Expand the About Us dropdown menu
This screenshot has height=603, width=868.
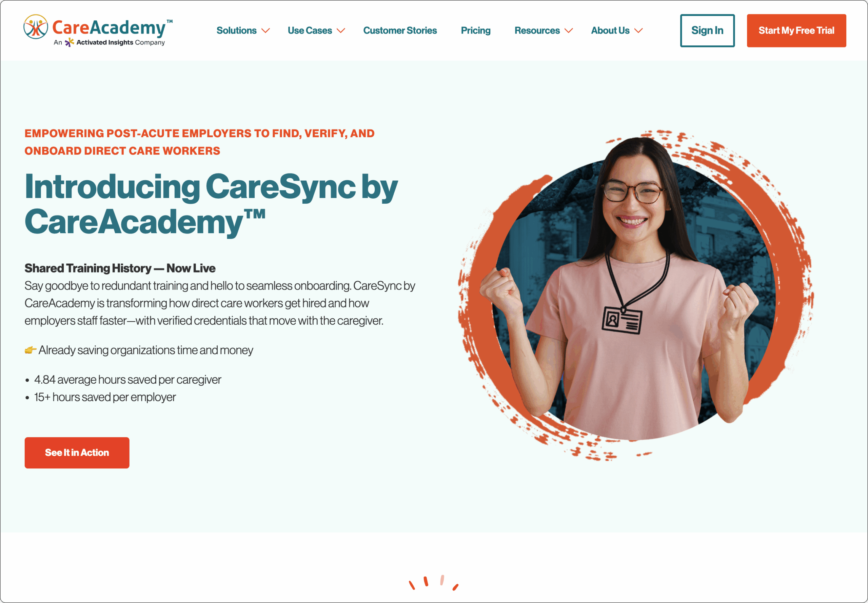tap(617, 31)
